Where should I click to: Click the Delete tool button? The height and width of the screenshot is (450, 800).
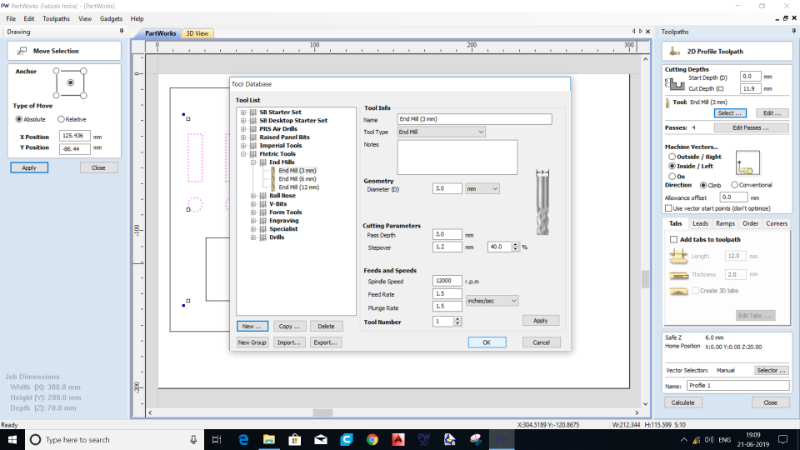326,326
